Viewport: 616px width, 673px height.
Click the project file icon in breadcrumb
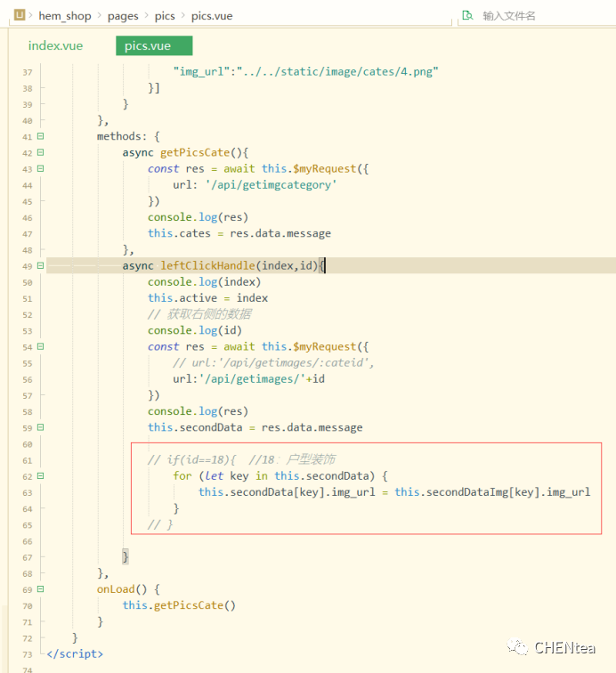coord(20,15)
